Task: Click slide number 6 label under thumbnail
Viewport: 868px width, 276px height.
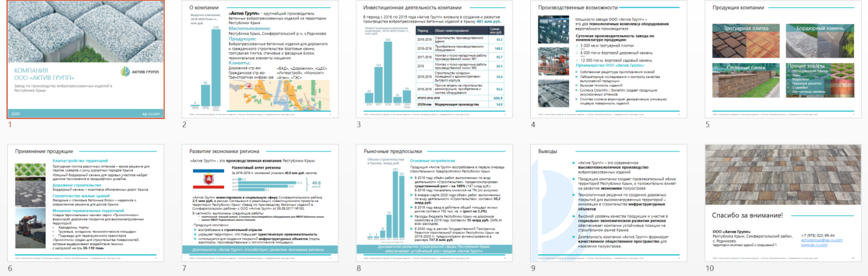Action: [x=10, y=268]
